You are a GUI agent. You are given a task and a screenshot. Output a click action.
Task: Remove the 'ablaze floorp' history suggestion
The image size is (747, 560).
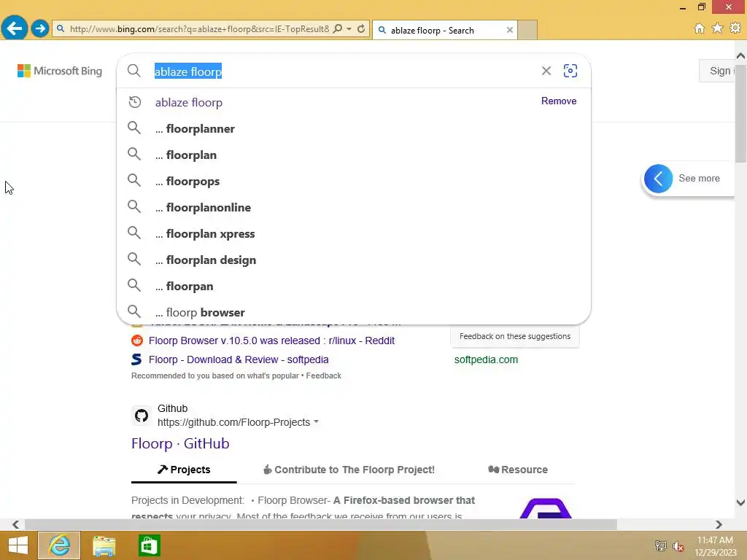pos(558,101)
